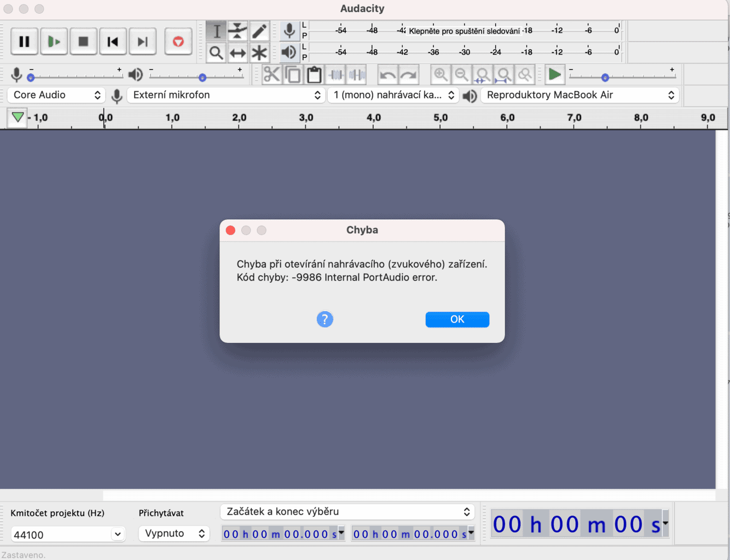Viewport: 730px width, 560px height.
Task: Open the Reproduktory MacBook Air output dropdown
Action: point(580,95)
